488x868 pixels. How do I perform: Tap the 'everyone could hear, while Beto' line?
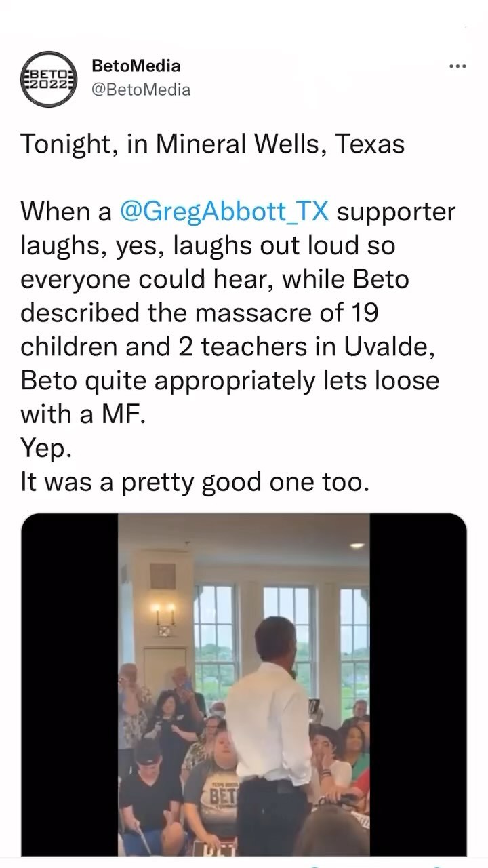(x=215, y=279)
